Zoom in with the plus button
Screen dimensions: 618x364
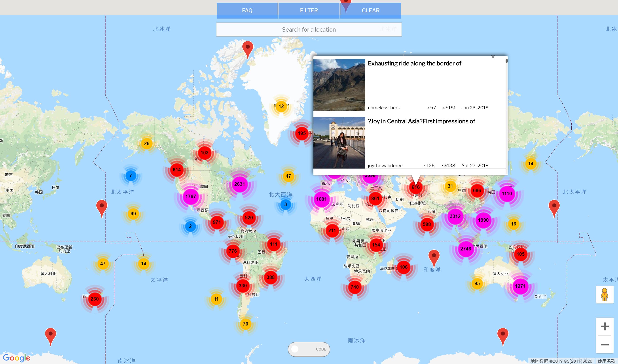(x=605, y=326)
